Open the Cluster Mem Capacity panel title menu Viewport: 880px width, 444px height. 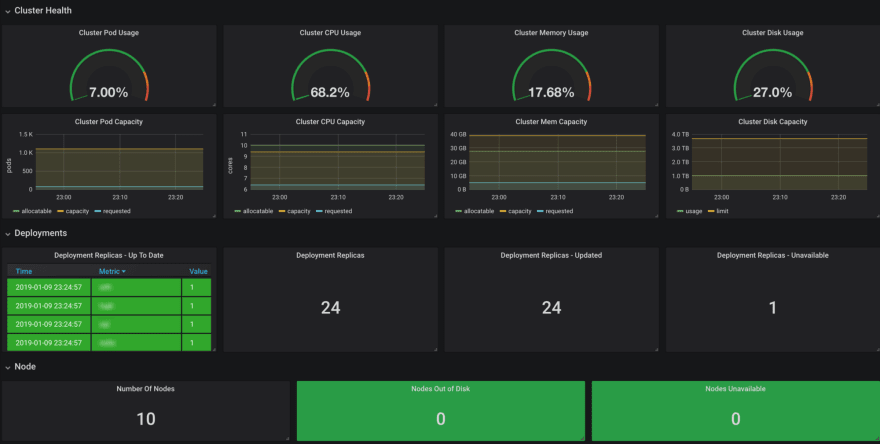pyautogui.click(x=551, y=121)
